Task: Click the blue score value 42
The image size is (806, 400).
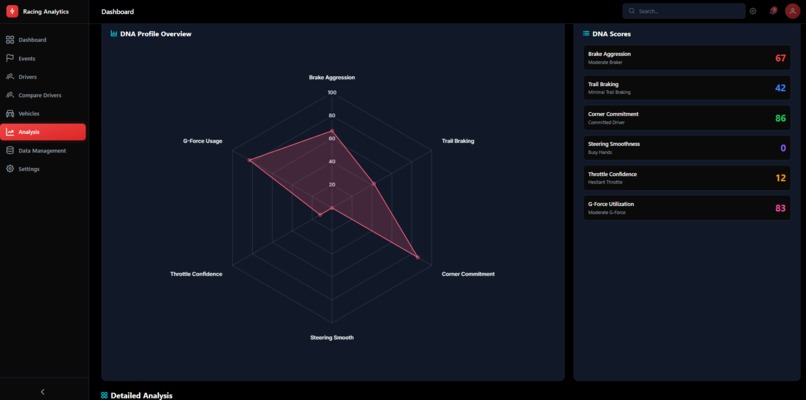Action: tap(780, 88)
